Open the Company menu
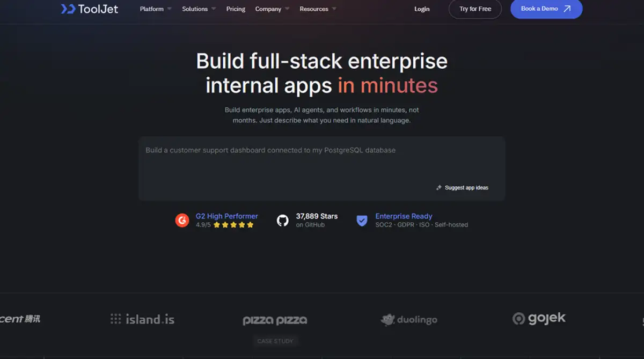The image size is (644, 359). (268, 9)
